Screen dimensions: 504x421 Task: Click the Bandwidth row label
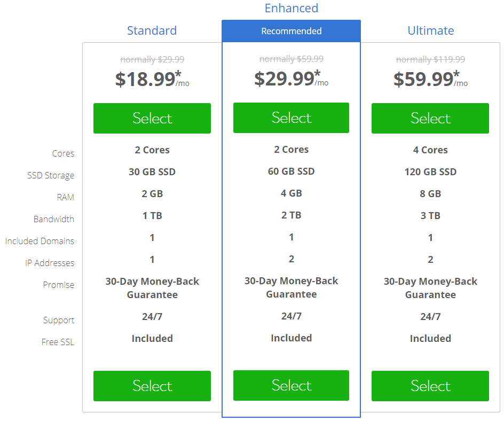53,219
